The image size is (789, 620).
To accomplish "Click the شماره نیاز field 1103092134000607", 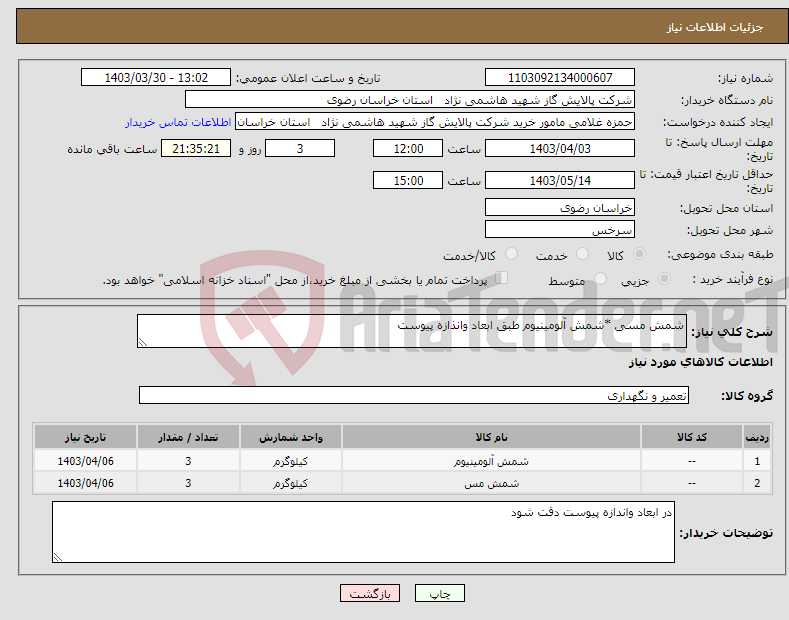I will (x=560, y=78).
